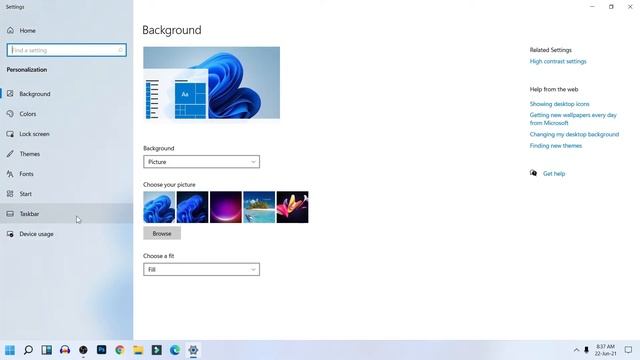
Task: Choose the dark blue bloom wallpaper thumbnail
Action: [x=192, y=207]
